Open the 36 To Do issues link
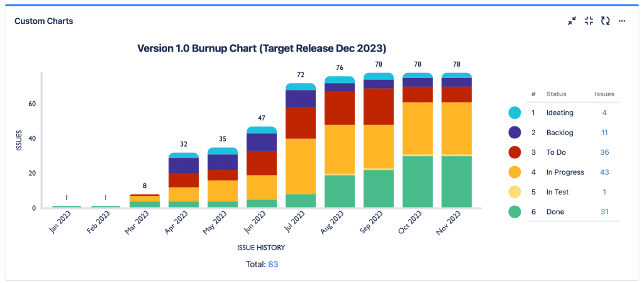This screenshot has height=283, width=644. (x=604, y=152)
